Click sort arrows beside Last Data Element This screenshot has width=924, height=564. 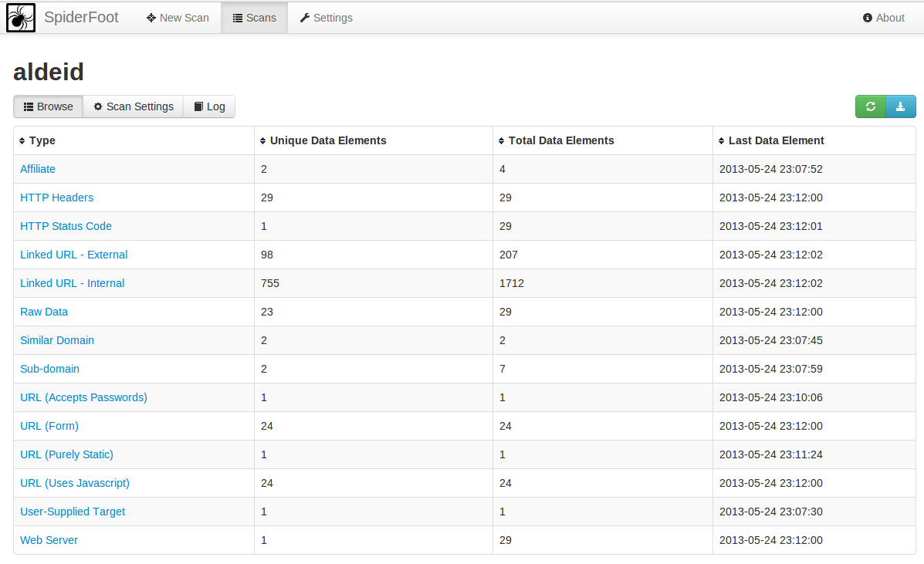[722, 141]
